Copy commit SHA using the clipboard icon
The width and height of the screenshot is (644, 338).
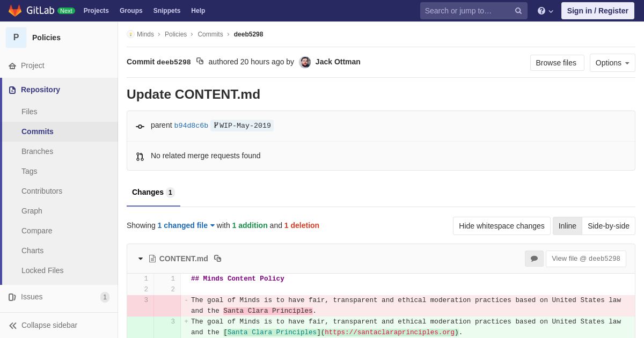(x=200, y=61)
